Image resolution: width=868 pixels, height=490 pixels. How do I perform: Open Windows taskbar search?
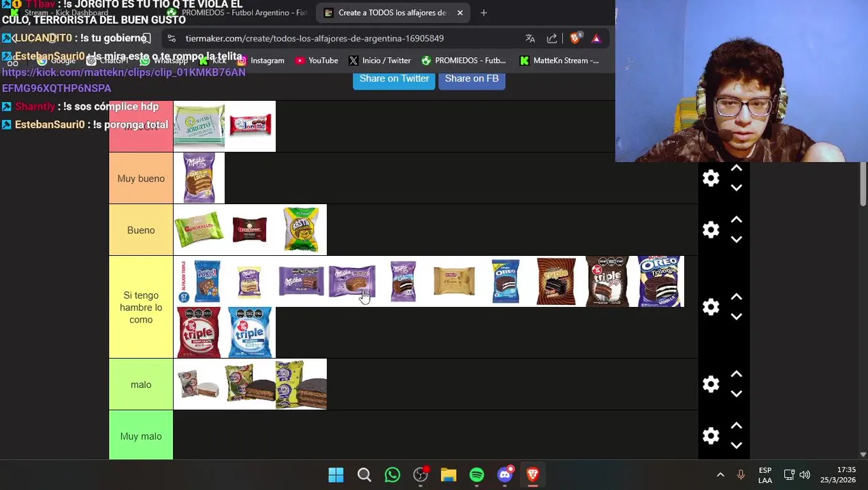pos(364,475)
